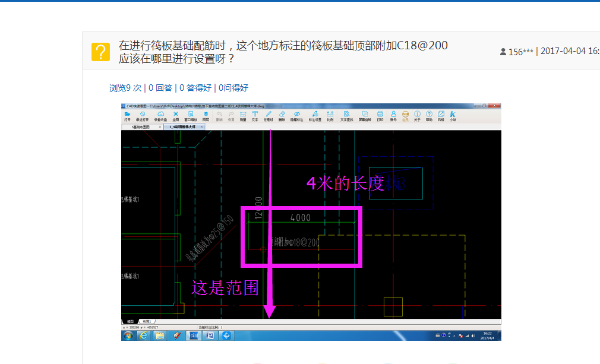600x364 pixels.
Task: Click the 坑底通筋改为Φ25@150 rotated label
Action: coord(210,239)
